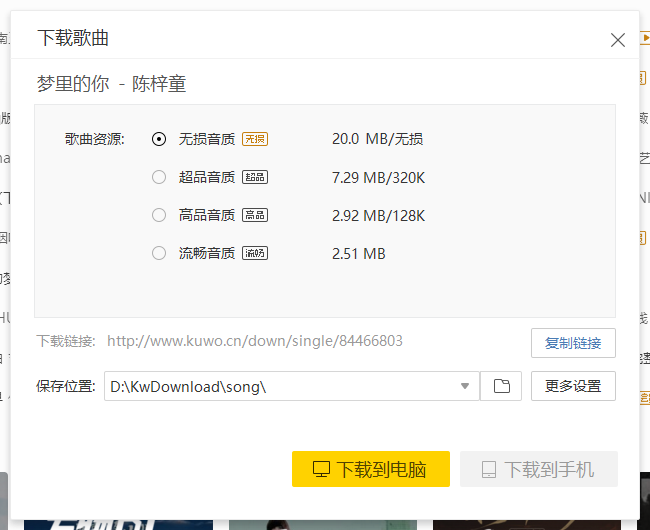Click the song title 梦里的你 - 陈梓童

[112, 84]
